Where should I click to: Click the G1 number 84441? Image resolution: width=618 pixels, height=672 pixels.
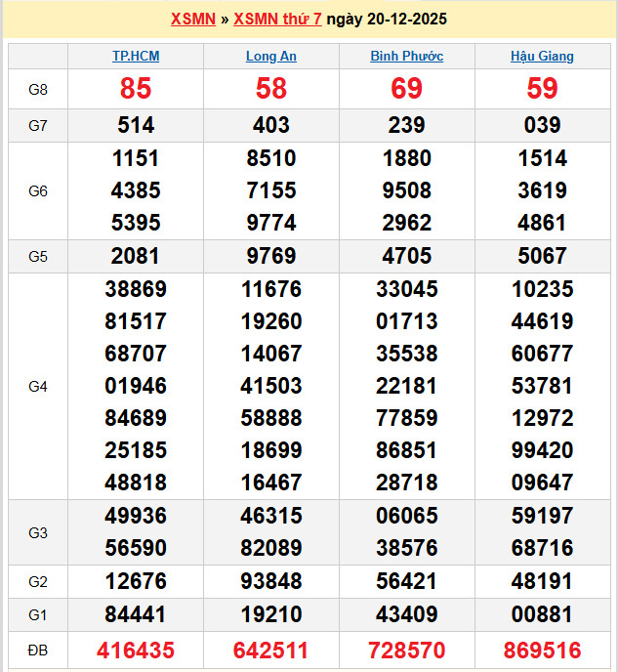[x=136, y=615]
